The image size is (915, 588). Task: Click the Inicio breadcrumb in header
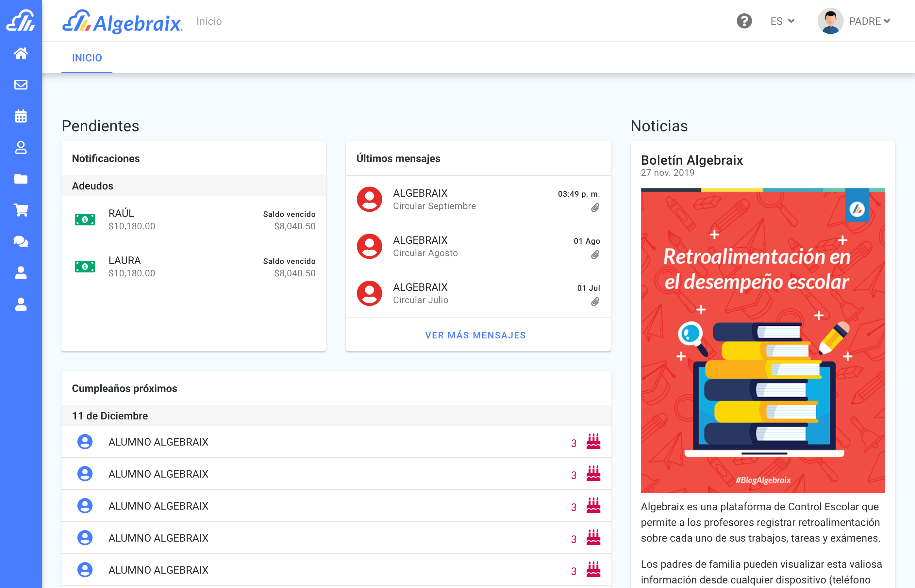(x=209, y=21)
